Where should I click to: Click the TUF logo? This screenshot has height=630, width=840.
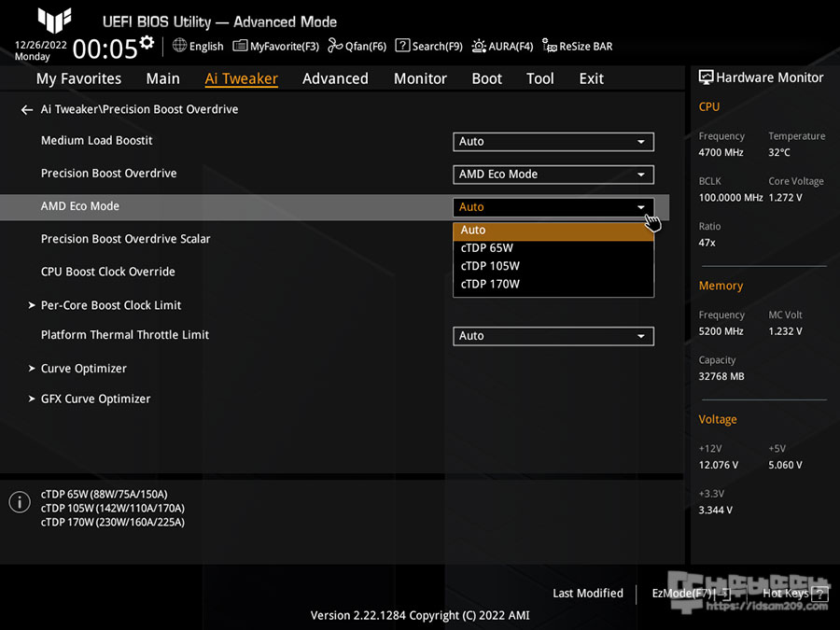point(54,21)
